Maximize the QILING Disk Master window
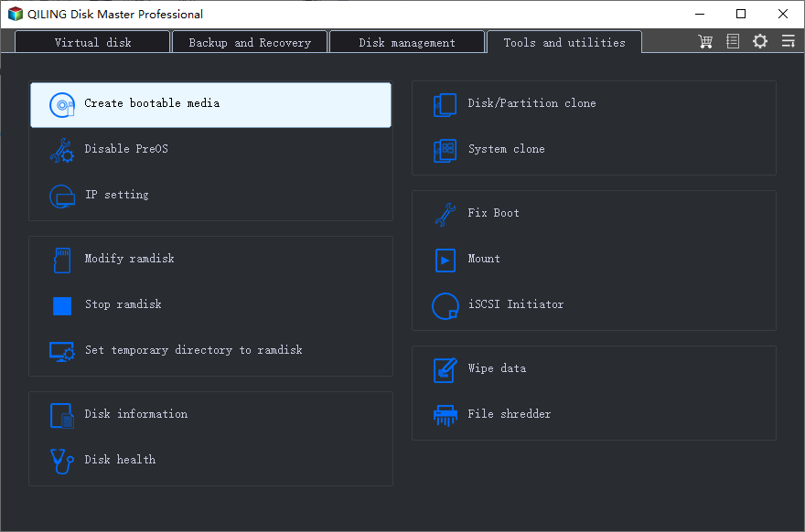 coord(741,14)
